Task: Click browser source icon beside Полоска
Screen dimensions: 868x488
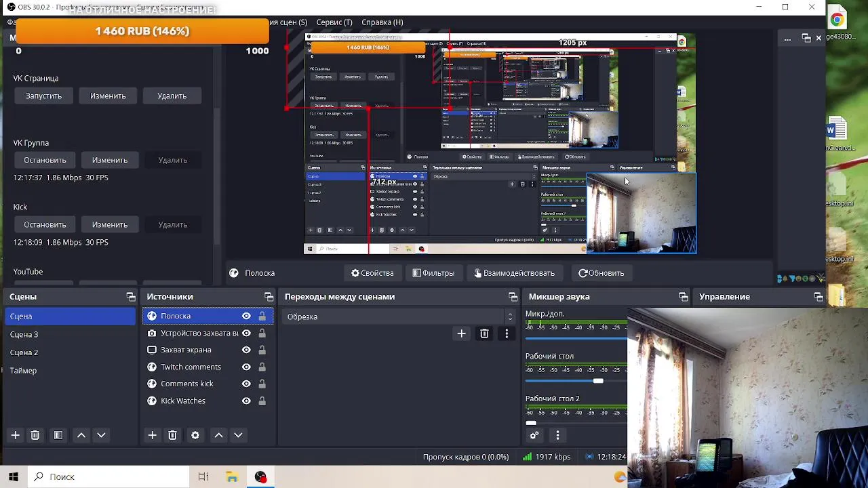Action: tap(152, 316)
